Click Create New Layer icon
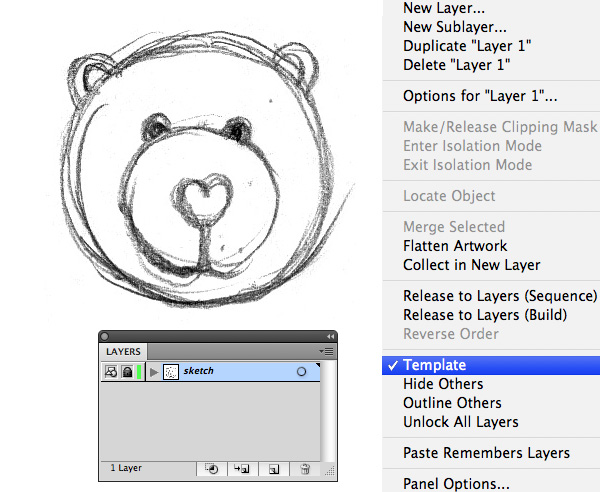The height and width of the screenshot is (492, 600). coord(274,469)
